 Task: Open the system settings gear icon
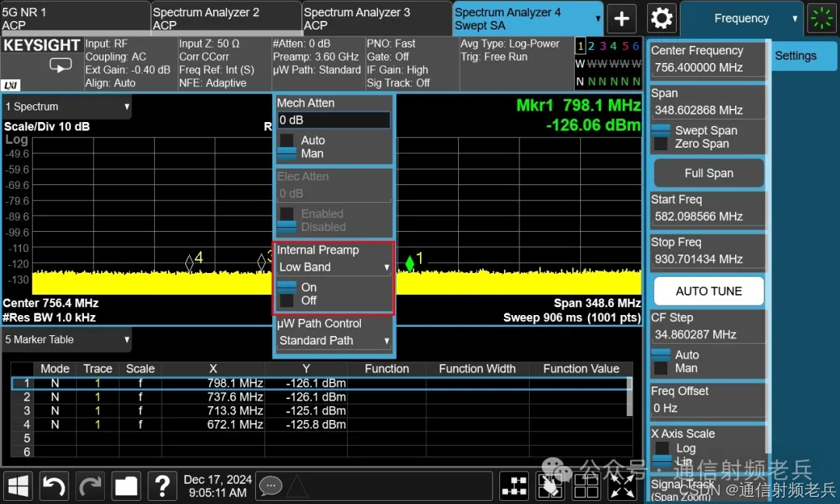[662, 18]
